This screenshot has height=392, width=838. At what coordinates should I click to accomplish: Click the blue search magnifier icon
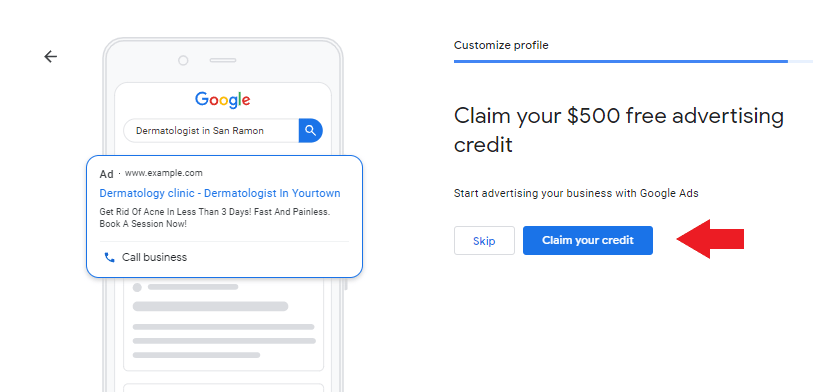pyautogui.click(x=311, y=130)
